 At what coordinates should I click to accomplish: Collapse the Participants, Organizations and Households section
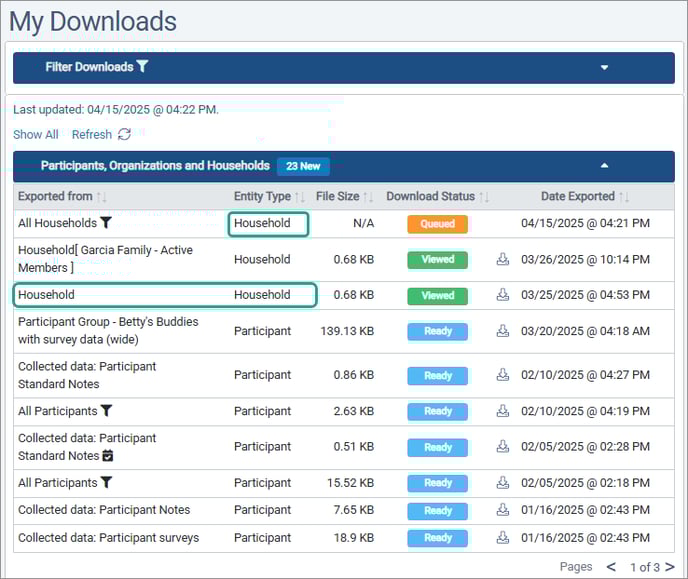pyautogui.click(x=604, y=165)
